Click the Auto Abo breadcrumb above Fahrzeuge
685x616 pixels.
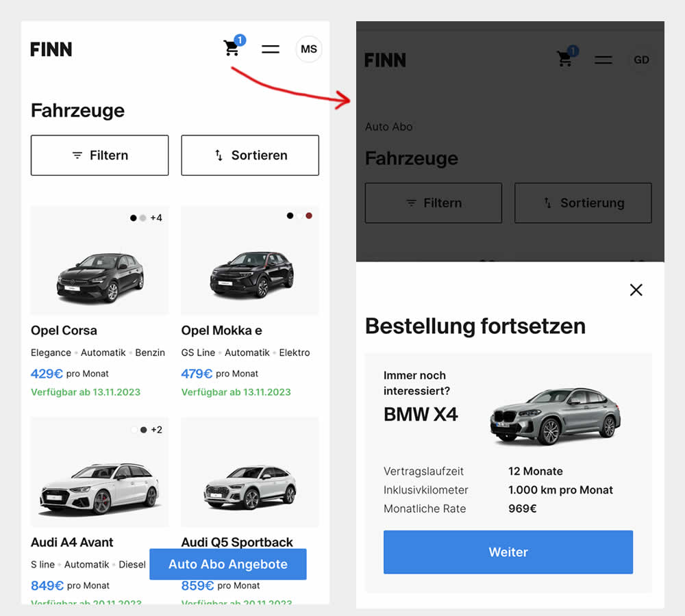[x=389, y=127]
